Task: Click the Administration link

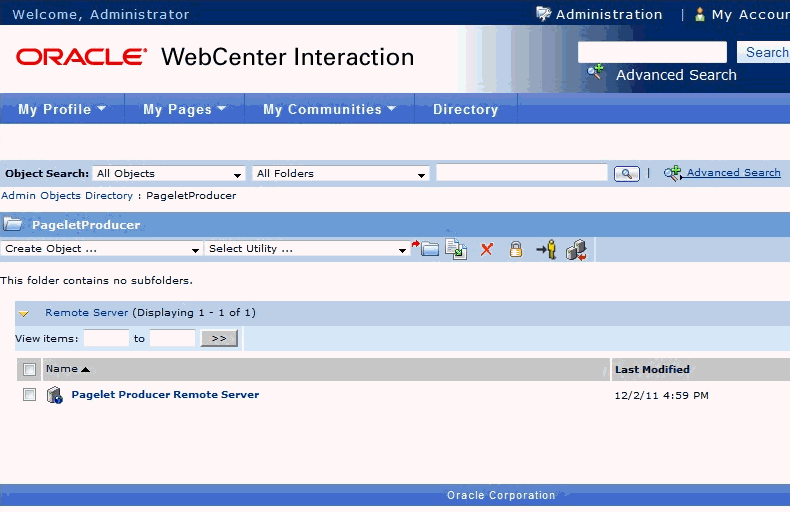Action: pyautogui.click(x=609, y=15)
